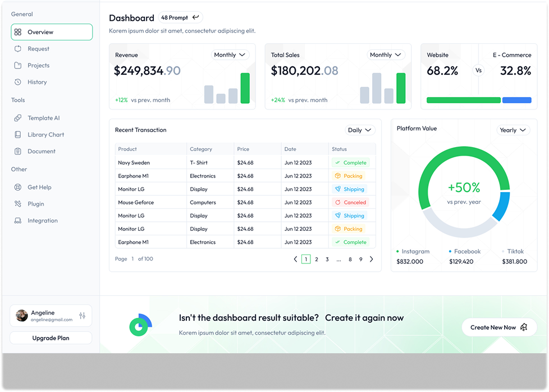Expand the Revenue Monthly dropdown
This screenshot has height=392, width=549.
click(x=230, y=55)
